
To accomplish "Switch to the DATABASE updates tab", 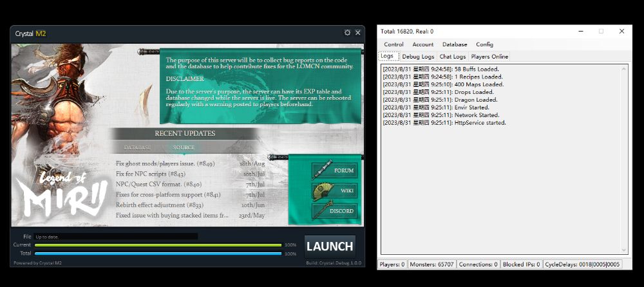I will pyautogui.click(x=137, y=147).
